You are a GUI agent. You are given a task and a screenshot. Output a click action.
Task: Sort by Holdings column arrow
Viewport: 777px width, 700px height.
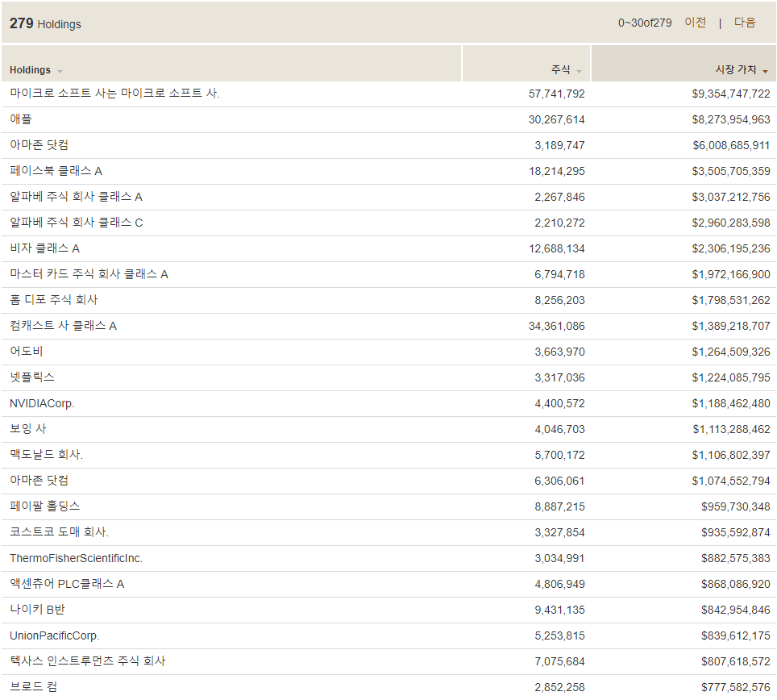pyautogui.click(x=60, y=72)
